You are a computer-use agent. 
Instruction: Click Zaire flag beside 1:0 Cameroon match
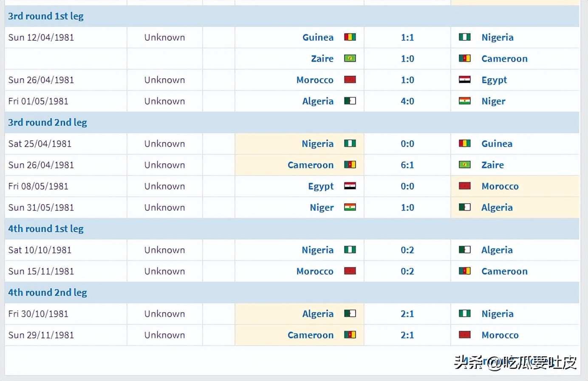(350, 58)
